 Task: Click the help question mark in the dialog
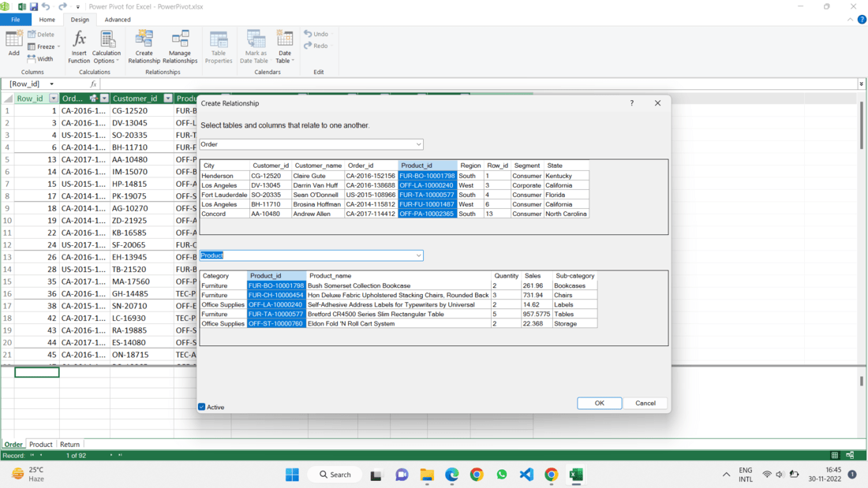click(631, 103)
